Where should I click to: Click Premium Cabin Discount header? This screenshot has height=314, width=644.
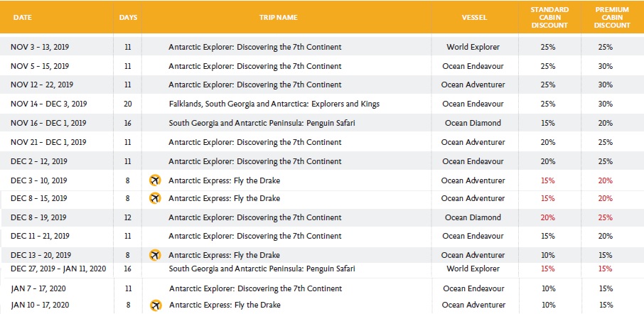(612, 16)
